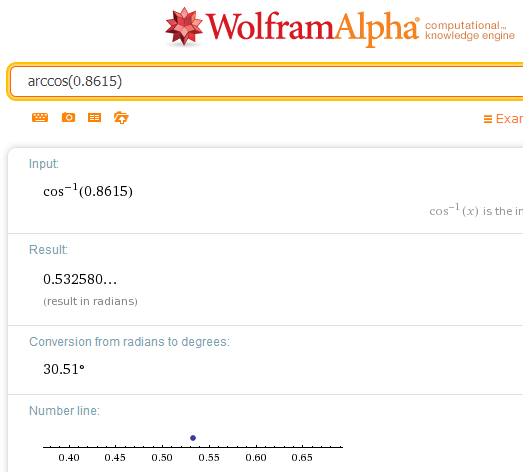Image resolution: width=523 pixels, height=472 pixels.
Task: Click the WolframAlpha logo text
Action: click(313, 28)
